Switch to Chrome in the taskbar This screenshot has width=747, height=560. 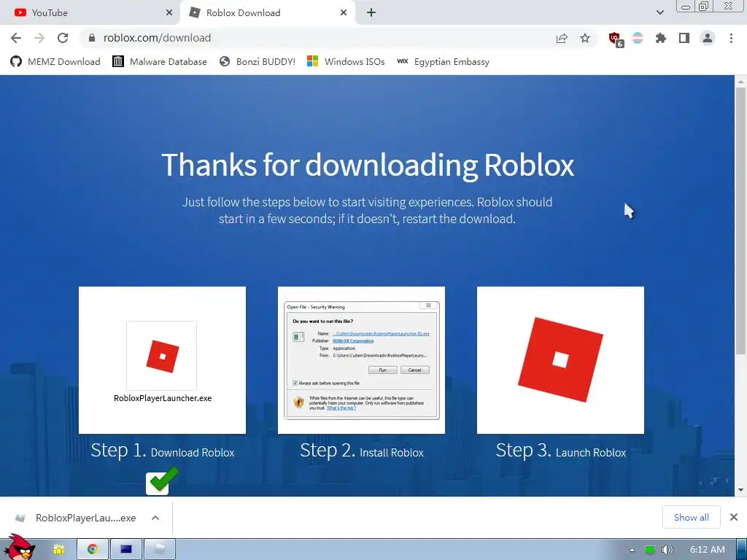93,550
